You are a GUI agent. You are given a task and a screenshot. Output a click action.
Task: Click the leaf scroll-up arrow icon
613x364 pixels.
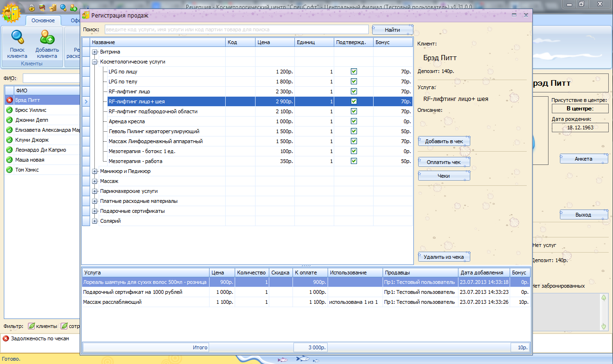(603, 298)
